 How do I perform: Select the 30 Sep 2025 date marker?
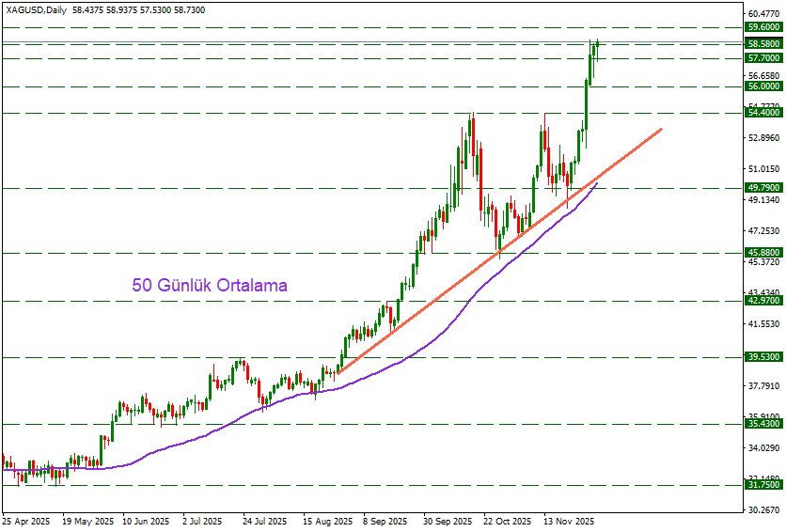tap(446, 521)
